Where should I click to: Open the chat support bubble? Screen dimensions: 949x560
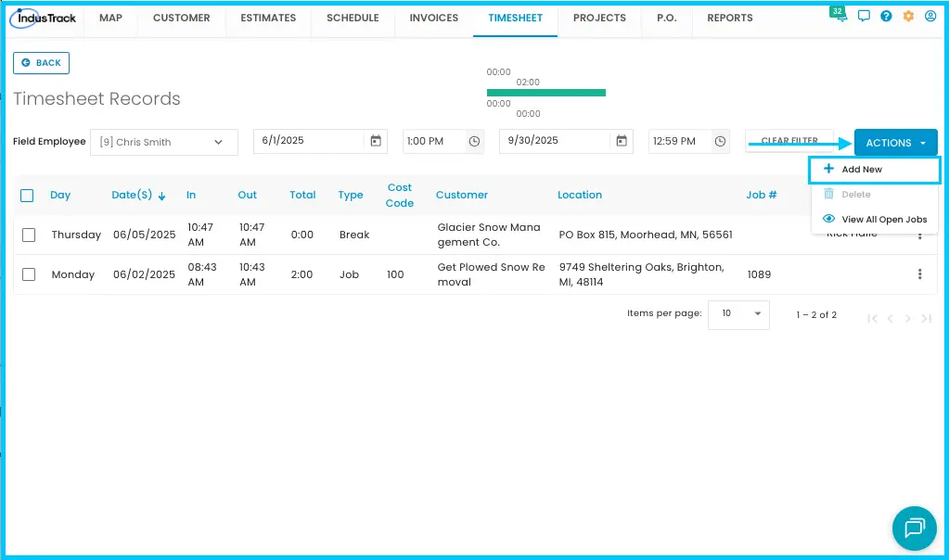pos(915,528)
